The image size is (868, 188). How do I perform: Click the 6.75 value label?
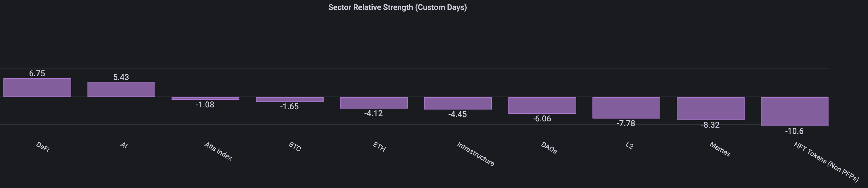point(37,73)
